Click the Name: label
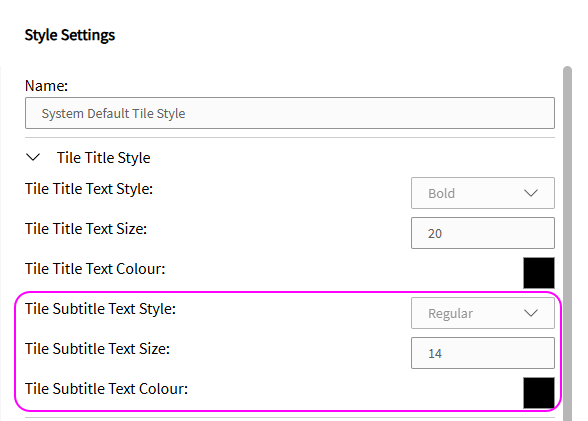Image resolution: width=588 pixels, height=421 pixels. pyautogui.click(x=46, y=86)
